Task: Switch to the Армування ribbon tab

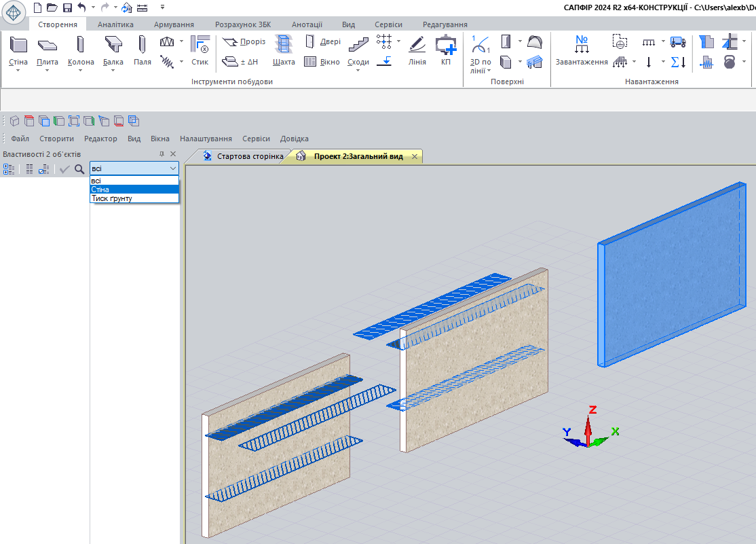Action: point(174,24)
